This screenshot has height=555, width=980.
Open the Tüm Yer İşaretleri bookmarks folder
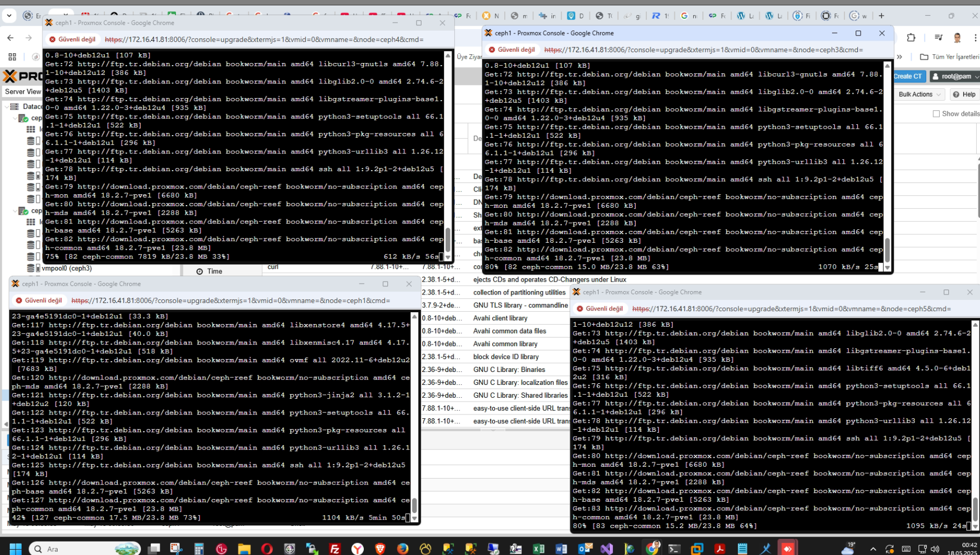pyautogui.click(x=949, y=57)
